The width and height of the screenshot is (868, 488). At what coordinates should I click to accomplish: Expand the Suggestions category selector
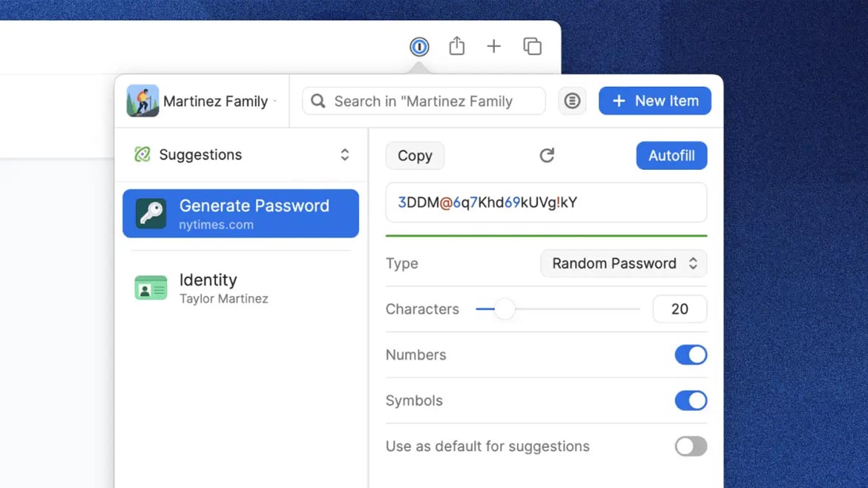click(x=344, y=154)
